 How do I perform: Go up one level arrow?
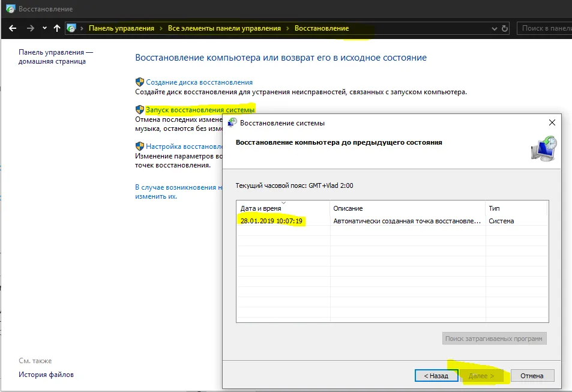click(x=57, y=28)
